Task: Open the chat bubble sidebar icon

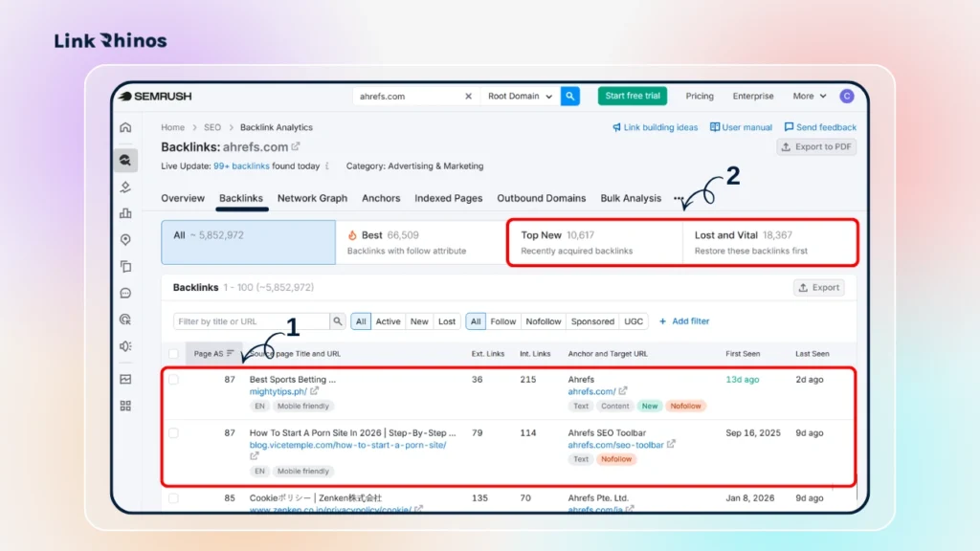Action: point(125,293)
